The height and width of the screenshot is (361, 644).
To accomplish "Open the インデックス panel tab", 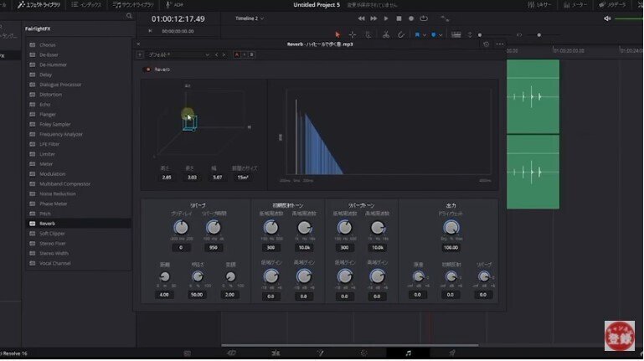I will 86,5.
